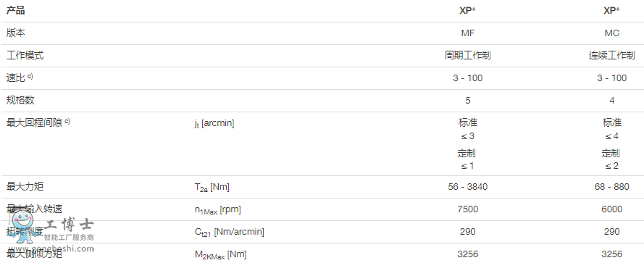Image resolution: width=644 pixels, height=263 pixels.
Task: Select the T2a [Nm] symbol cell
Action: (x=212, y=188)
